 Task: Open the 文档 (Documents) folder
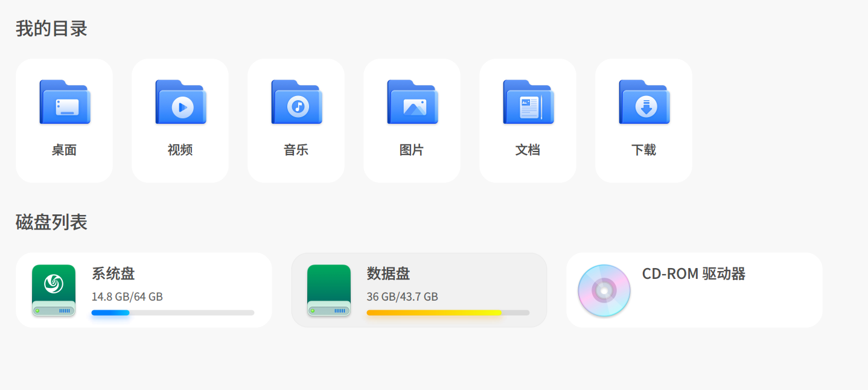pos(528,103)
